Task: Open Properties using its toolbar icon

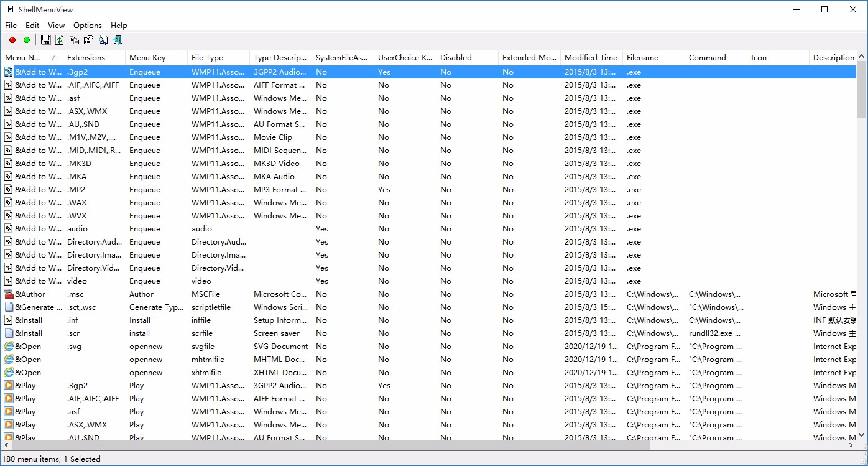Action: point(88,39)
